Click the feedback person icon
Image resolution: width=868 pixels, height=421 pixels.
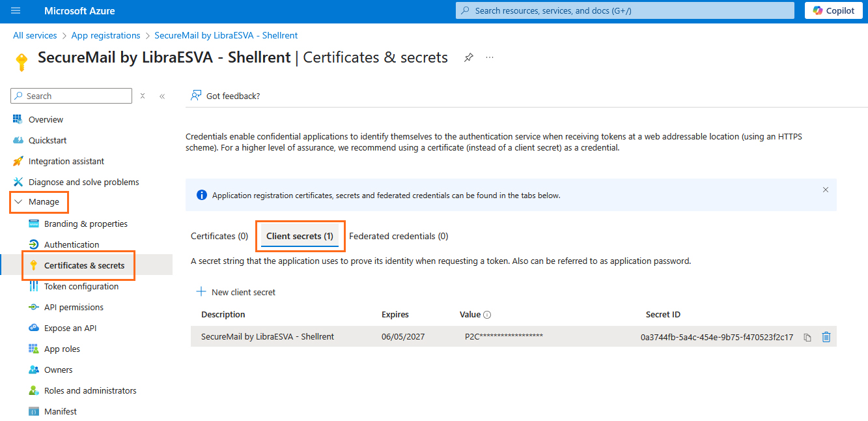(x=195, y=96)
